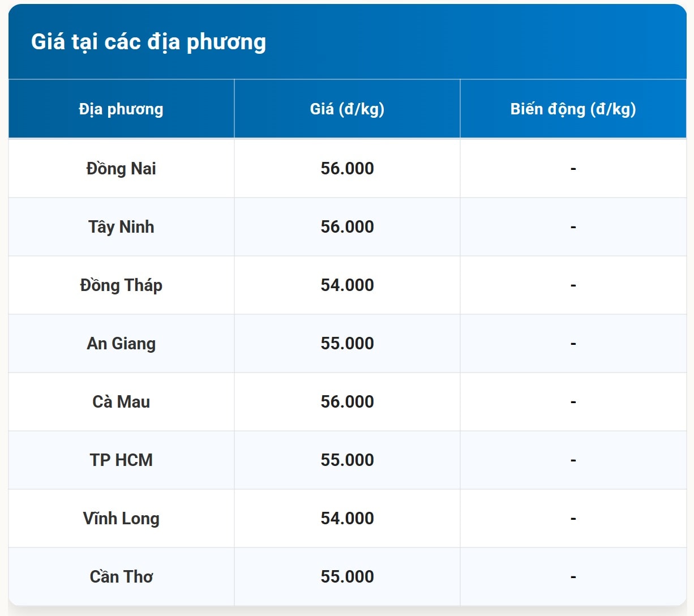Select the Cần Thơ location cell

coord(121,577)
